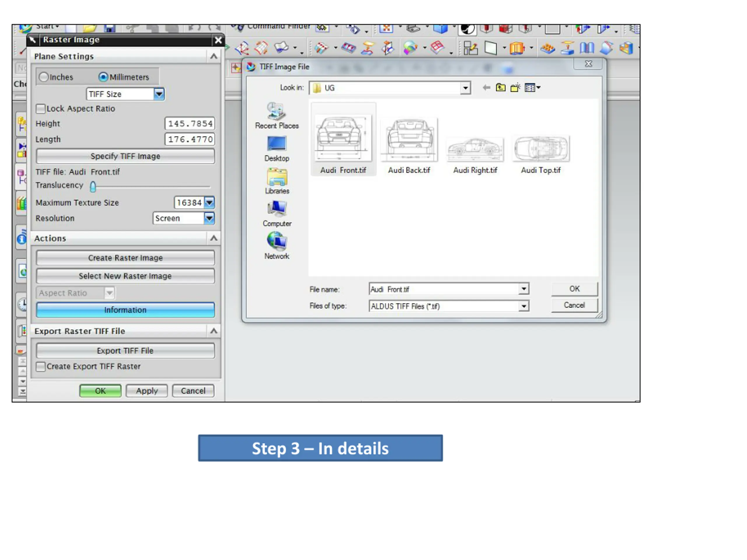Screen dimensions: 747x560
Task: Click the Length value field
Action: point(190,139)
